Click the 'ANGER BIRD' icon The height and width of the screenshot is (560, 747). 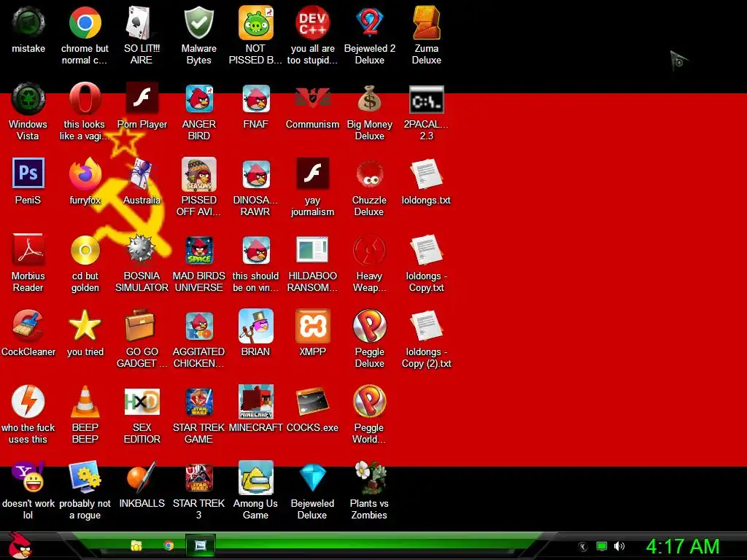pos(198,98)
